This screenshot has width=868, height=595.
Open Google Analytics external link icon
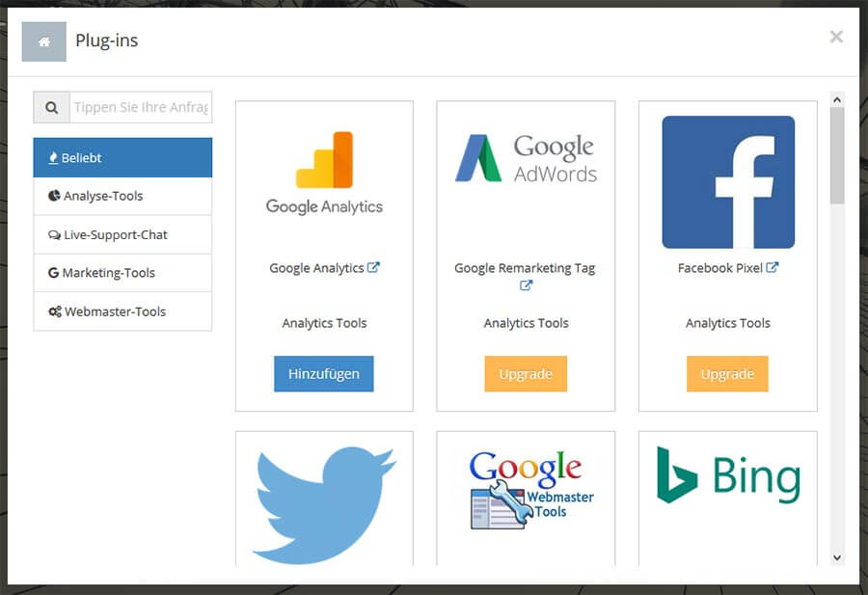(374, 268)
